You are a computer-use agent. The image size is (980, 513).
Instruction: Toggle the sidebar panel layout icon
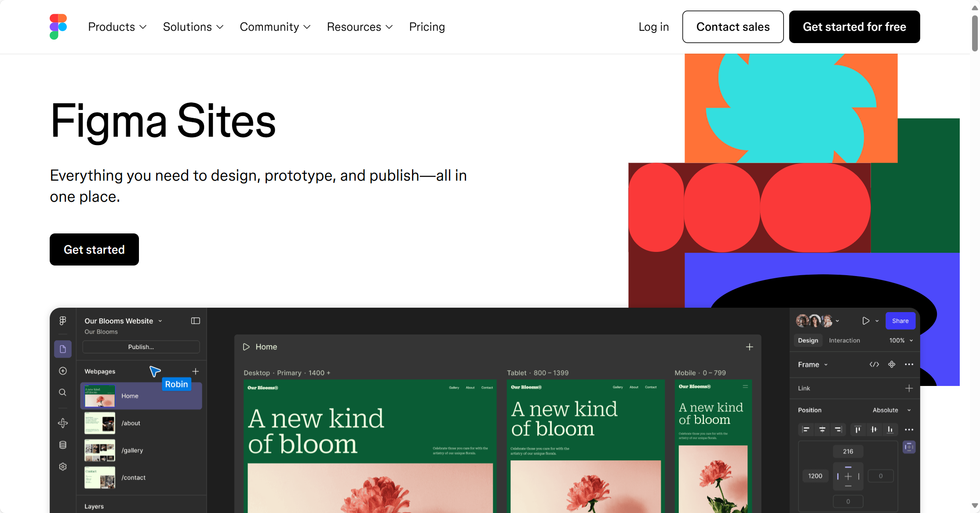tap(195, 321)
